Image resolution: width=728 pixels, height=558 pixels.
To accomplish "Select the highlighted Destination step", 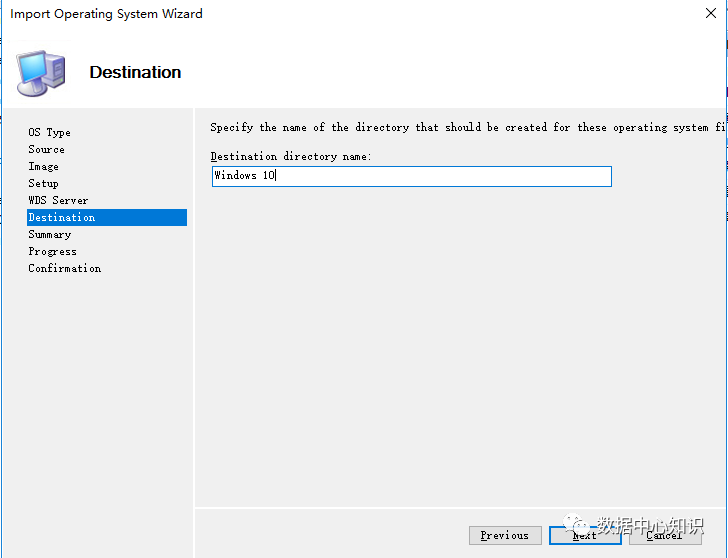I will [62, 217].
